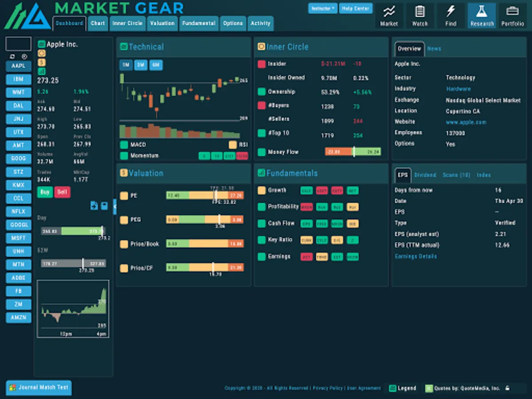Viewport: 532px width, 399px height.
Task: Click the Fundamentals panel header icon
Action: point(262,173)
